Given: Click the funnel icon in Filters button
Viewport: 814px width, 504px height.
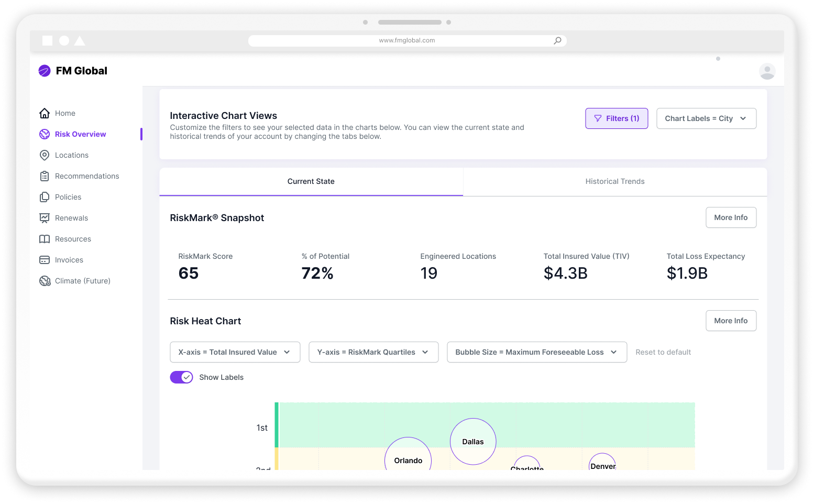Looking at the screenshot, I should coord(598,118).
